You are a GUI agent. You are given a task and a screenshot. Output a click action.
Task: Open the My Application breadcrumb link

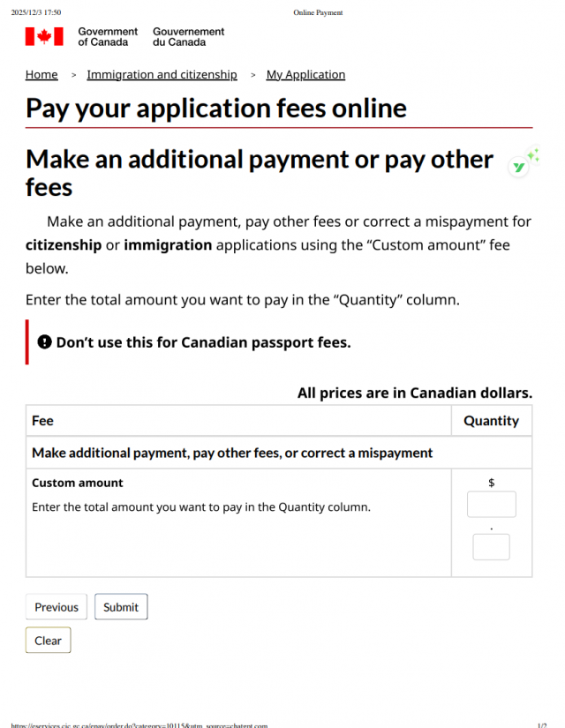click(305, 75)
